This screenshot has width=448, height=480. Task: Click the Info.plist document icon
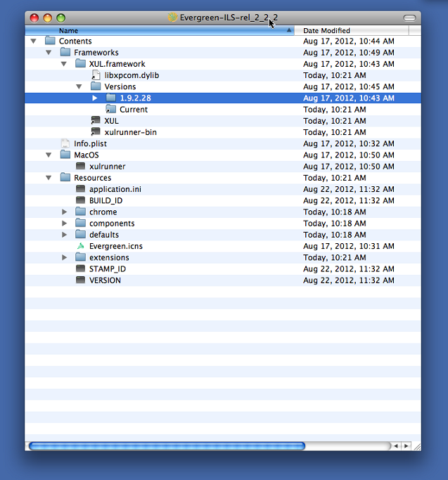[65, 143]
